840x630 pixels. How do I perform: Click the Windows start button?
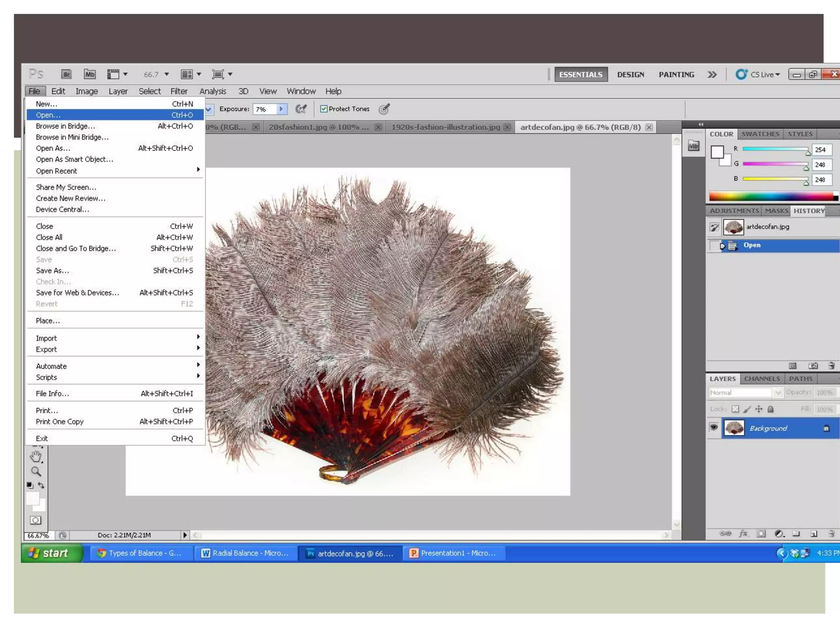[x=51, y=553]
